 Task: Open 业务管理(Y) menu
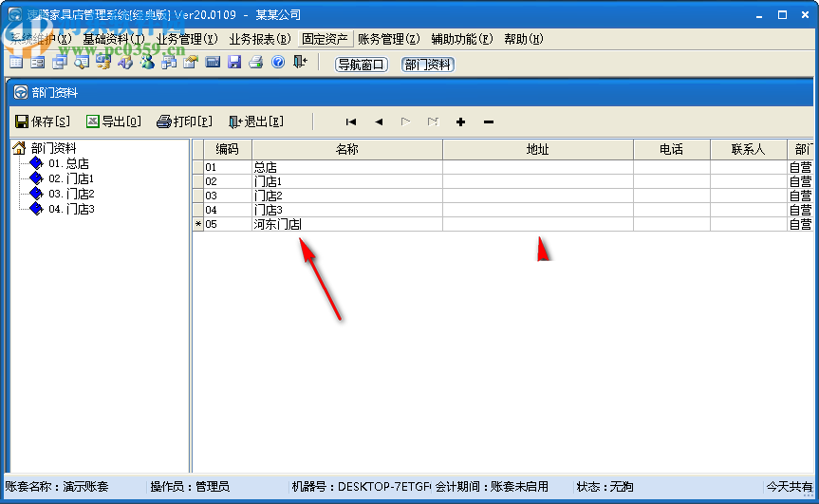click(x=187, y=39)
